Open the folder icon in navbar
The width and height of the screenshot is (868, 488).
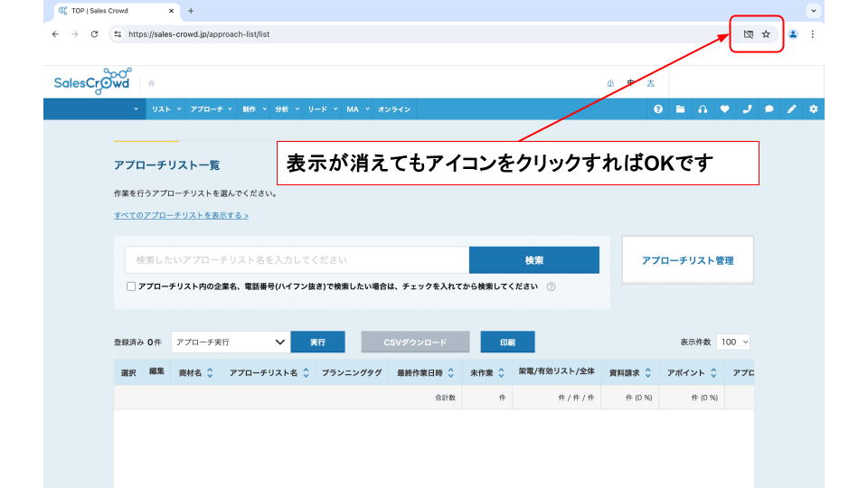[681, 109]
